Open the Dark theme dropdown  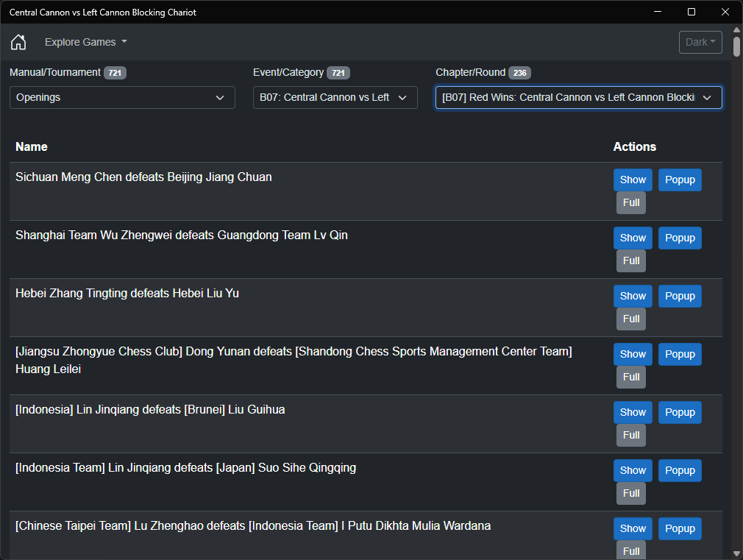pos(700,42)
